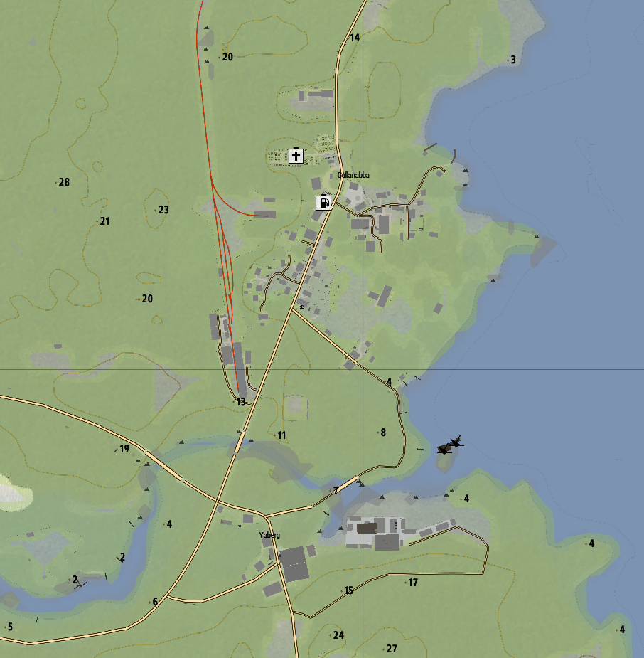The height and width of the screenshot is (658, 644).
Task: Click the Yaberg town label
Action: 271,535
